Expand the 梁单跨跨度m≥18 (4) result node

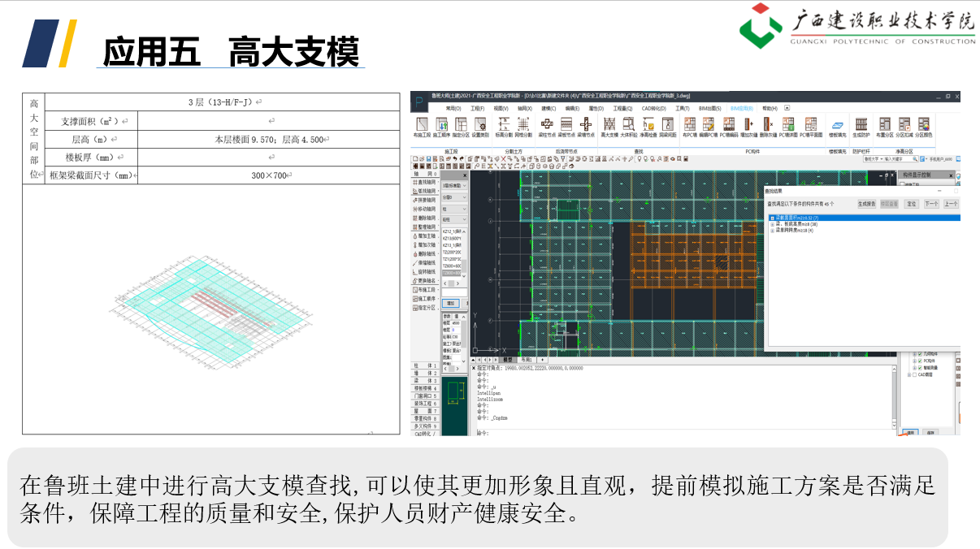click(771, 231)
